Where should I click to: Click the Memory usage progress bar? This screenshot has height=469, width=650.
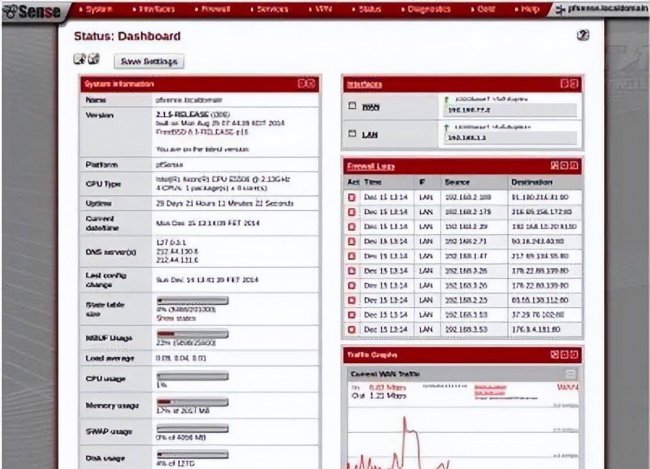tap(192, 402)
